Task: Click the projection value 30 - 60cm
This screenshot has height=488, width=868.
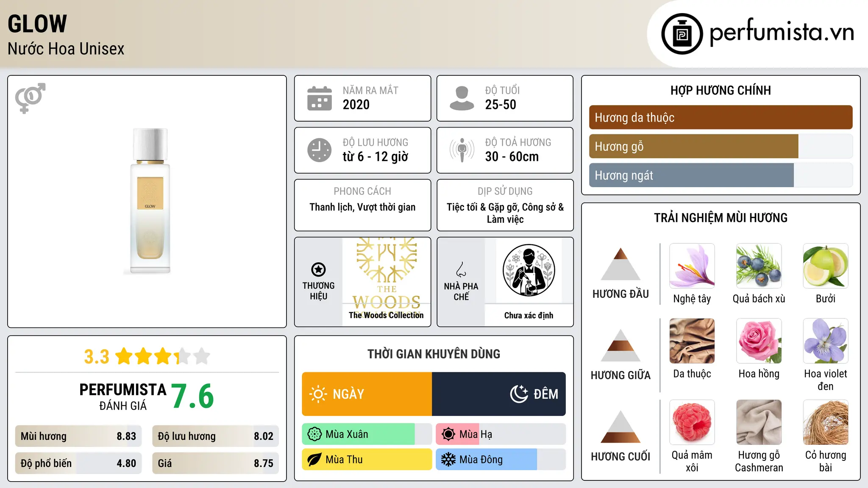Action: coord(512,157)
